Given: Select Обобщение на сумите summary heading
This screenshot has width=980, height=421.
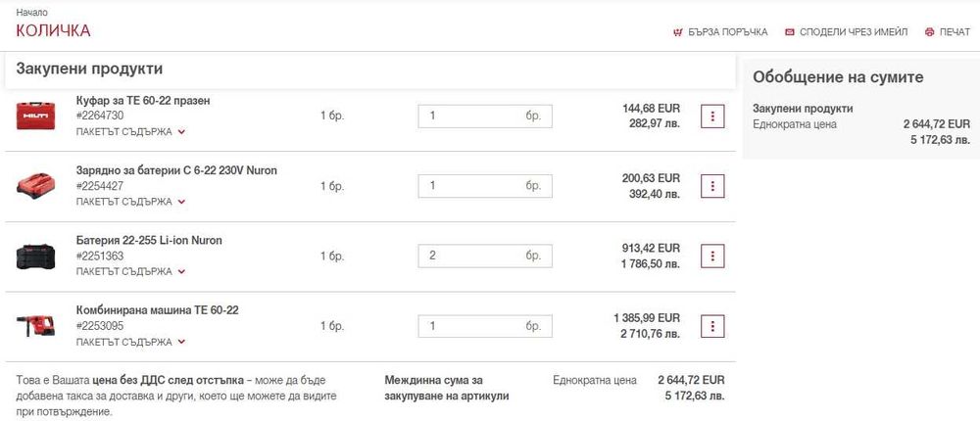Looking at the screenshot, I should point(838,77).
